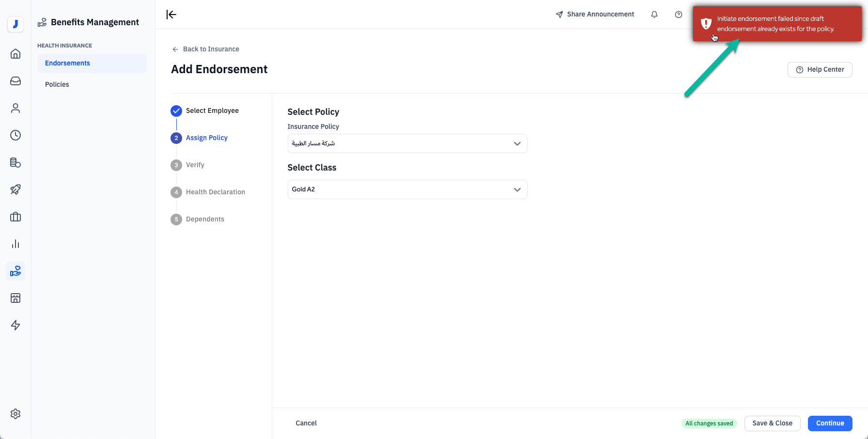This screenshot has width=868, height=439.
Task: Open the Policies menu item
Action: click(x=57, y=84)
